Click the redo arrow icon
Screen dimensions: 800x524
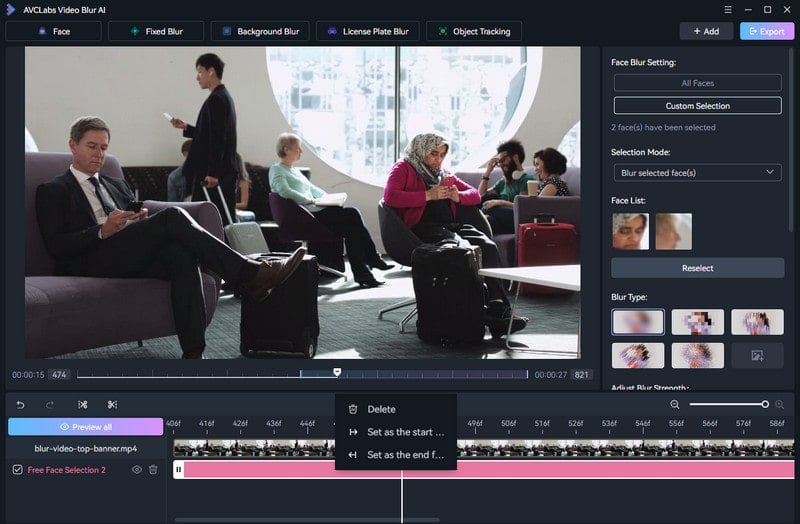coord(49,405)
